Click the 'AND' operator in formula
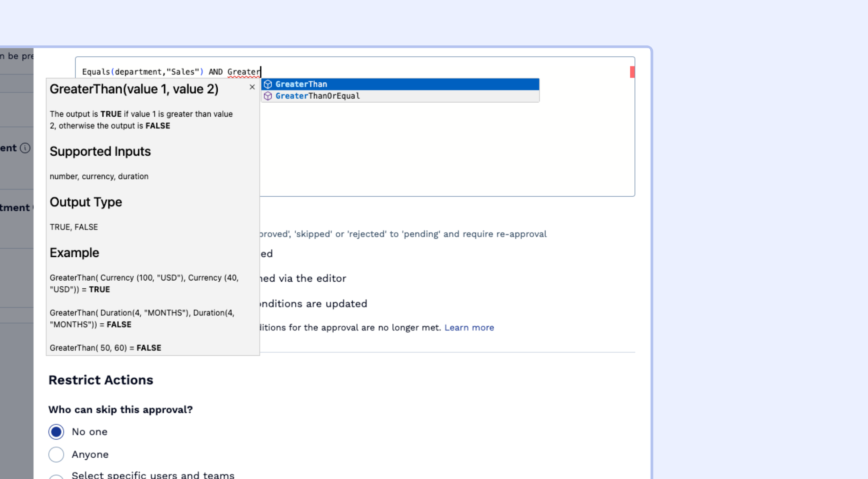This screenshot has width=868, height=479. 216,72
